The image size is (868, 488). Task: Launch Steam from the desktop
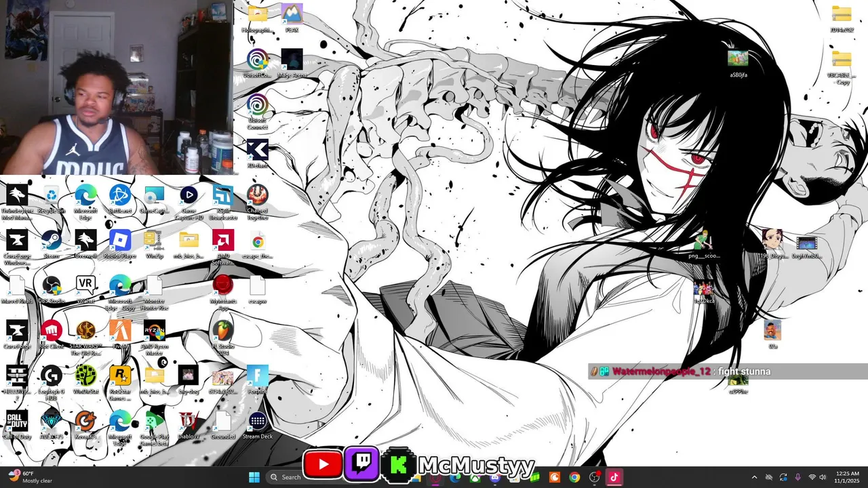[x=52, y=245]
